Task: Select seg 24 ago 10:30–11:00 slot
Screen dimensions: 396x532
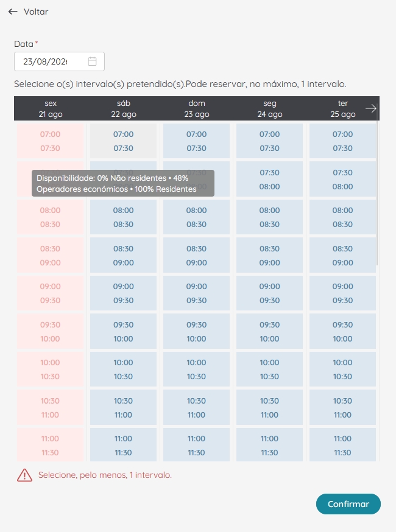Action: point(270,407)
